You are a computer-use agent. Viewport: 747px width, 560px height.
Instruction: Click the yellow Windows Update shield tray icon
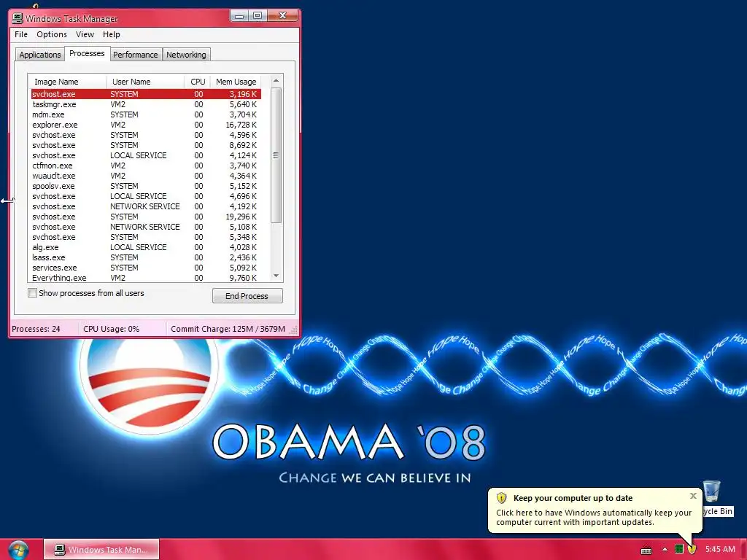click(x=692, y=550)
